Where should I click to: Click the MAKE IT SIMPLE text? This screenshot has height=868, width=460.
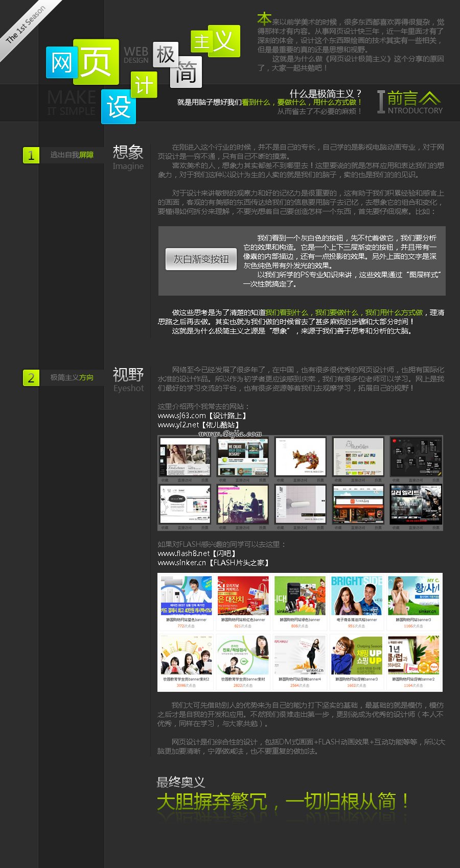72,103
